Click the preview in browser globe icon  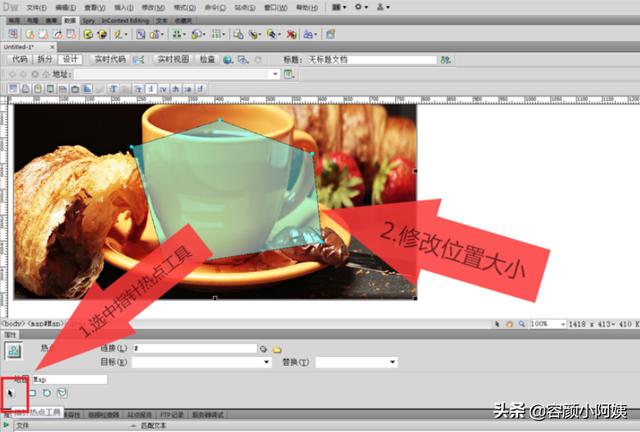[x=228, y=60]
